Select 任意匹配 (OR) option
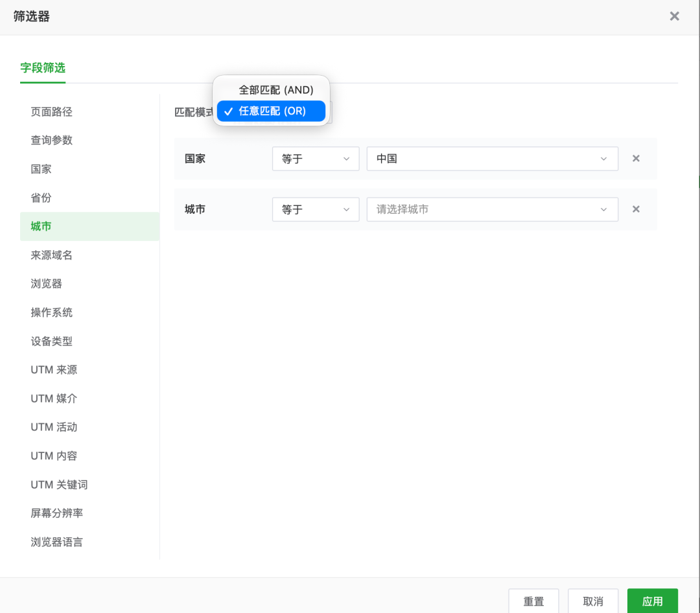The height and width of the screenshot is (613, 700). click(x=271, y=111)
